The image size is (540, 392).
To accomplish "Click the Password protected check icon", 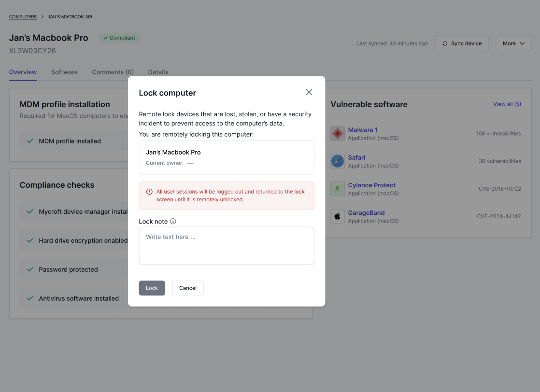I will coord(30,269).
